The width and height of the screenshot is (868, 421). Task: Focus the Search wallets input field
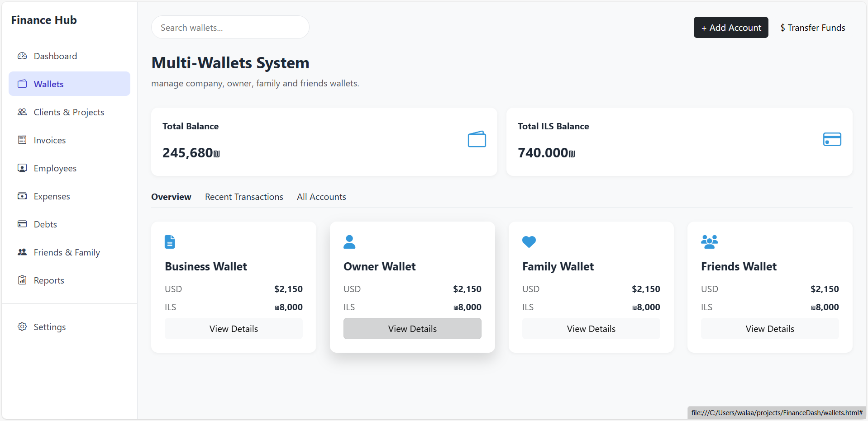pyautogui.click(x=230, y=28)
